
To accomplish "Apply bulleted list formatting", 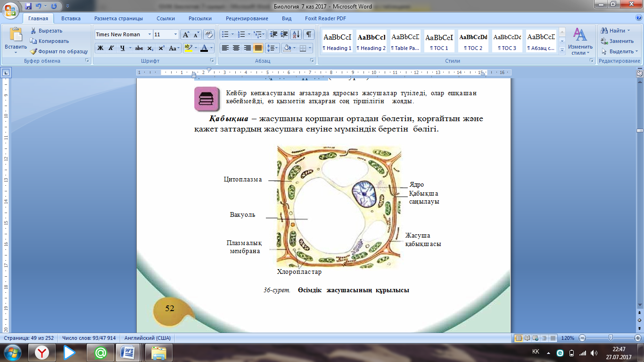I will point(225,34).
